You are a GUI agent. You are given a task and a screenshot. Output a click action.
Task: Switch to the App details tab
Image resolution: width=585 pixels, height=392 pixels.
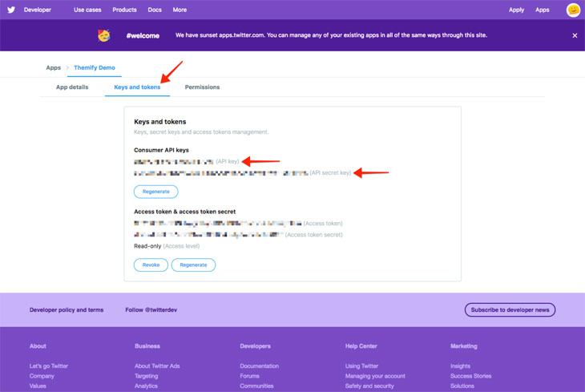[x=72, y=87]
